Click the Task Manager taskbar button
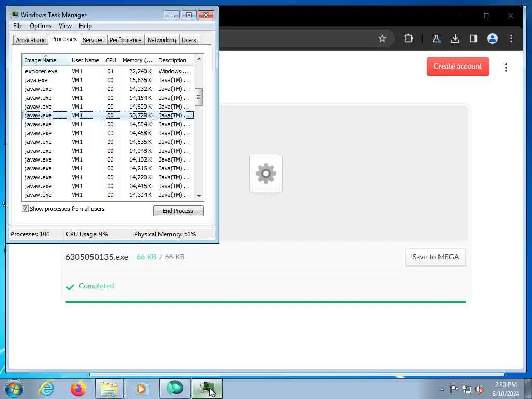This screenshot has height=399, width=532. point(207,389)
